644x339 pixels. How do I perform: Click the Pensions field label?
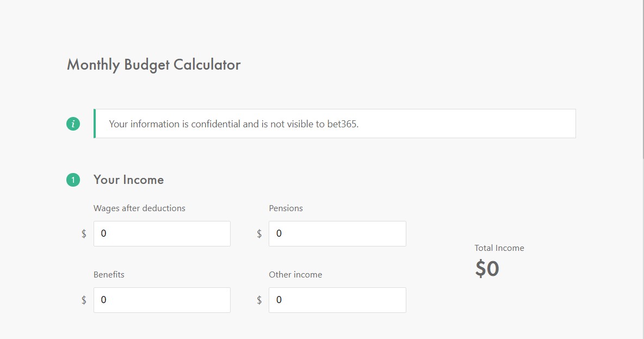point(286,208)
